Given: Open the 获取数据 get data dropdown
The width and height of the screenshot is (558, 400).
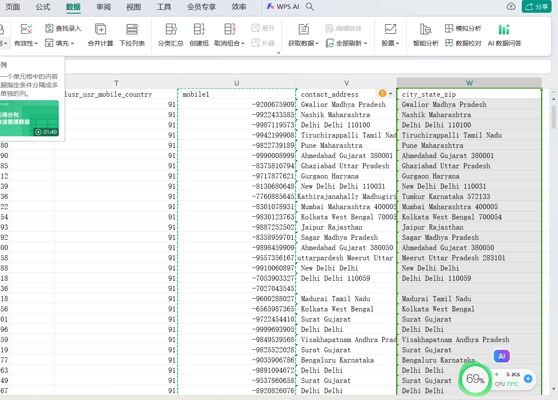Looking at the screenshot, I should (x=303, y=43).
